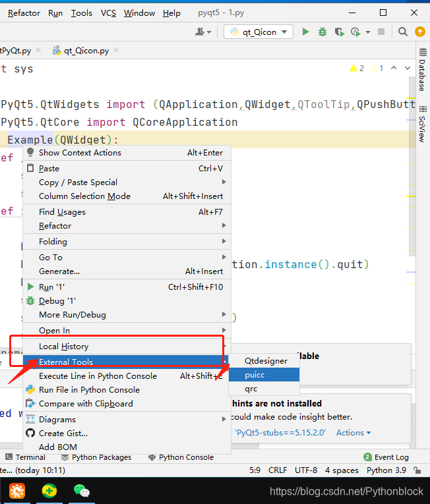The width and height of the screenshot is (430, 504).
Task: Open the Event Log panel
Action: (x=386, y=457)
